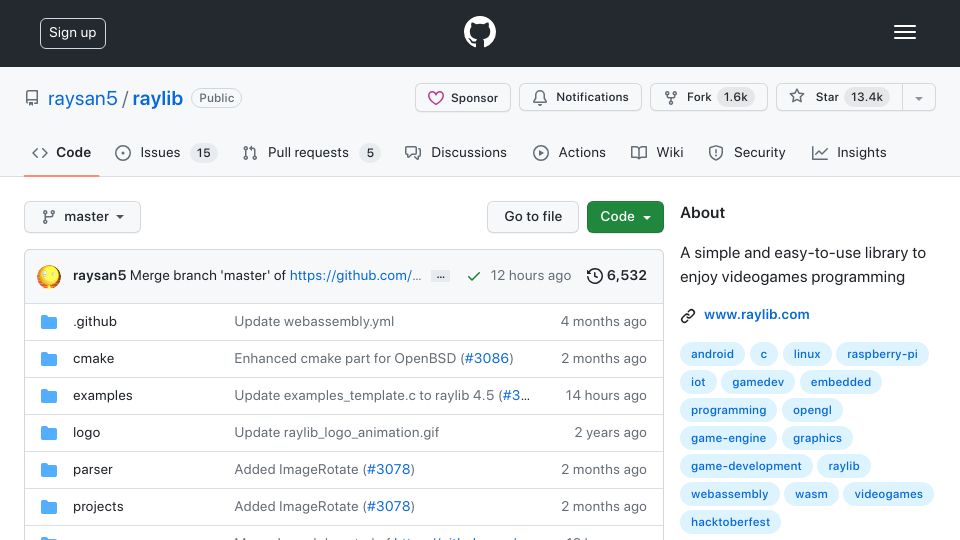
Task: Click the GitHub octocat logo
Action: pos(479,32)
